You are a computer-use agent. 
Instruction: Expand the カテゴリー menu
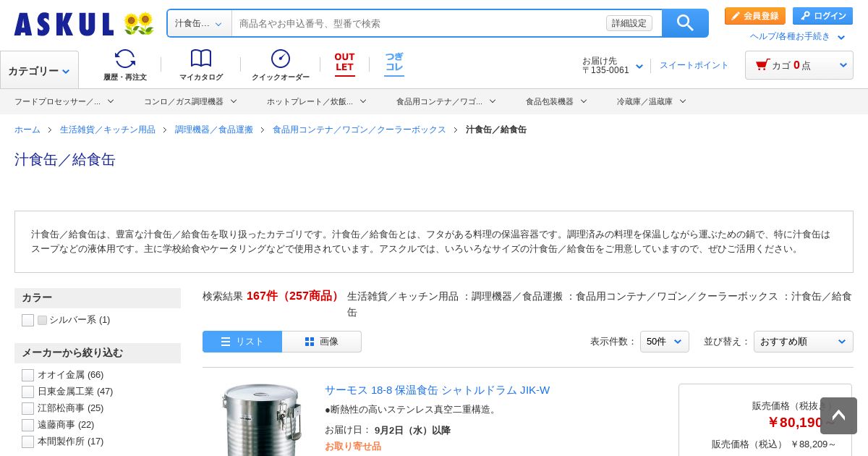pyautogui.click(x=39, y=71)
